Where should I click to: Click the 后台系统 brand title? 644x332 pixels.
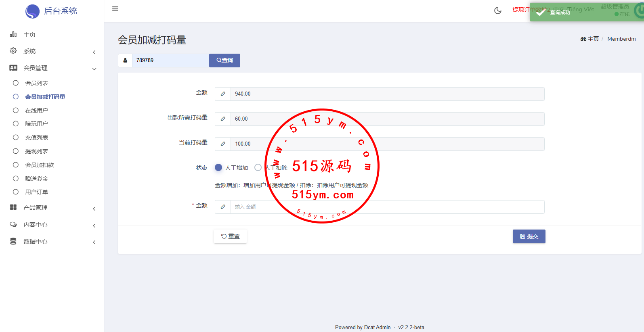[x=61, y=11]
